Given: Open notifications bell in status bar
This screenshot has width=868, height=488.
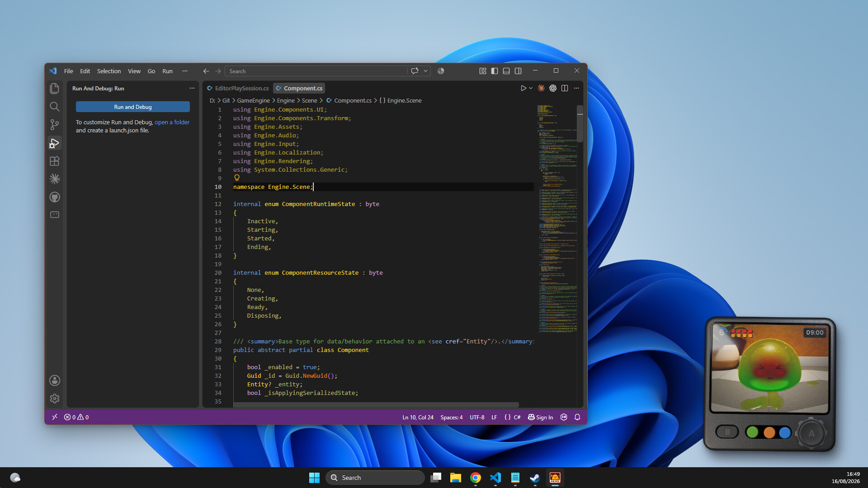Looking at the screenshot, I should pos(577,417).
